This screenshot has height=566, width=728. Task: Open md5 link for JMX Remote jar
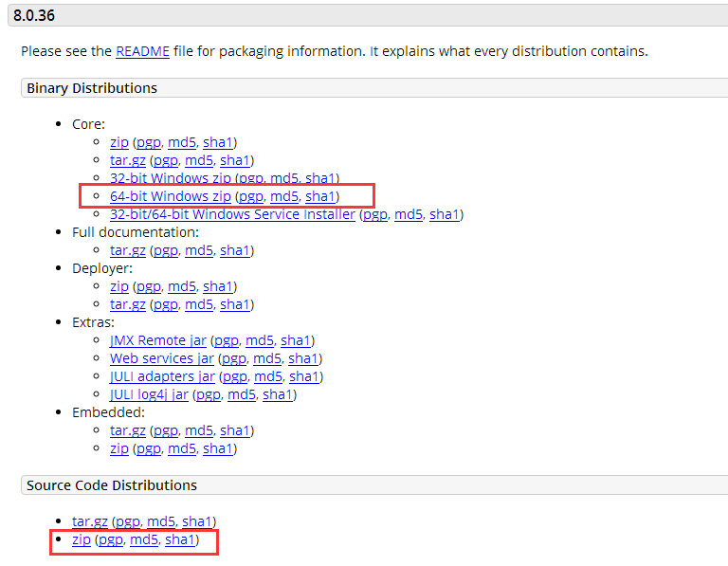click(260, 340)
